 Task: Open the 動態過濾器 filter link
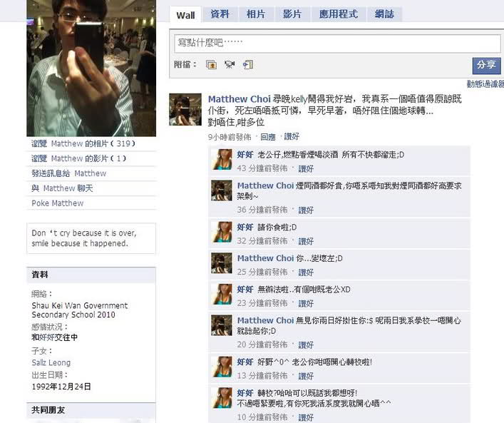[485, 84]
